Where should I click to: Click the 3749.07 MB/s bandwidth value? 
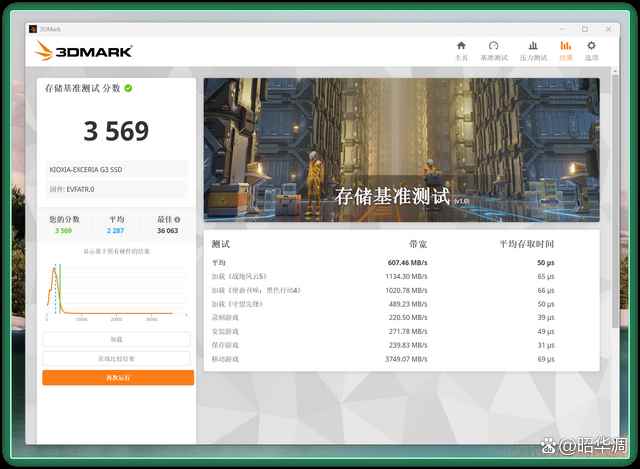coord(406,359)
